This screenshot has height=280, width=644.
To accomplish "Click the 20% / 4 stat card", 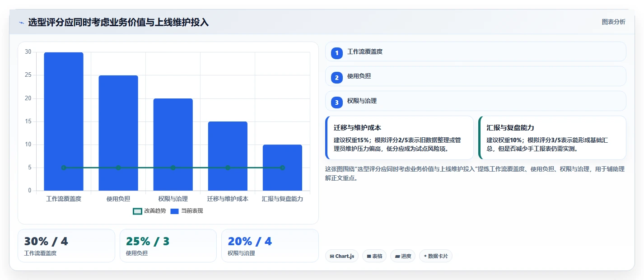I will [x=270, y=246].
